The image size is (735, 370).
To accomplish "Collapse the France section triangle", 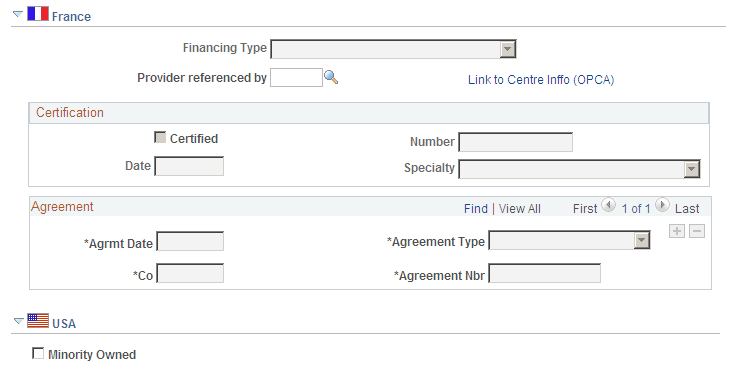I will [18, 15].
